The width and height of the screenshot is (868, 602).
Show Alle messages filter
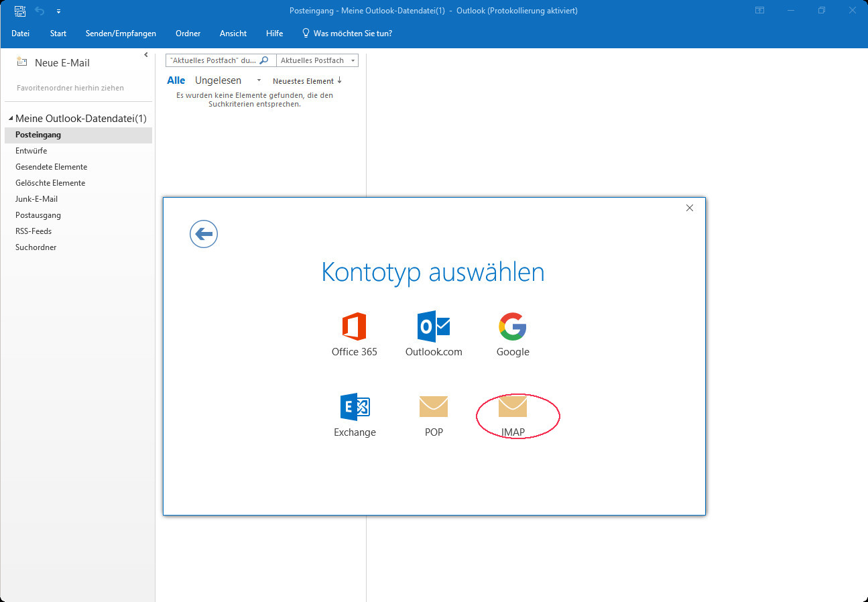(176, 80)
